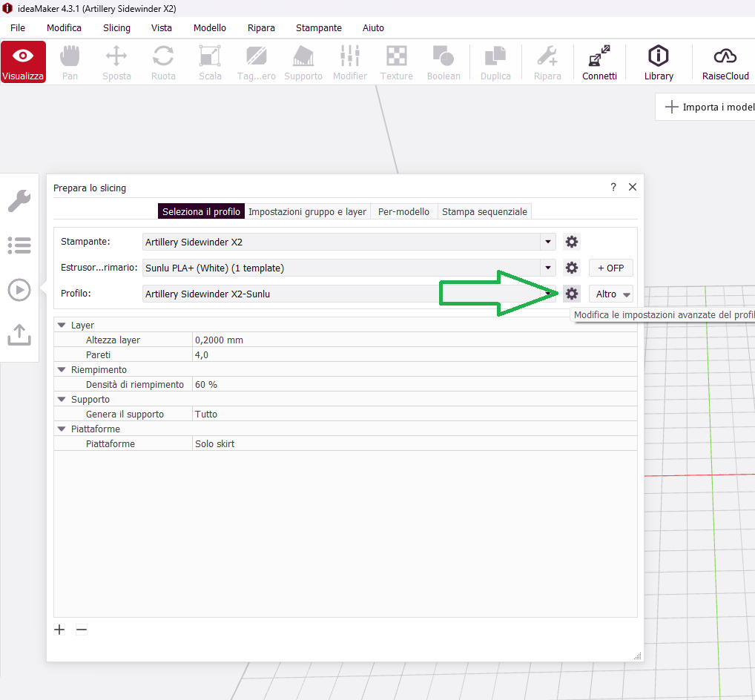Open the Altro dropdown button
This screenshot has height=700, width=755.
(611, 294)
